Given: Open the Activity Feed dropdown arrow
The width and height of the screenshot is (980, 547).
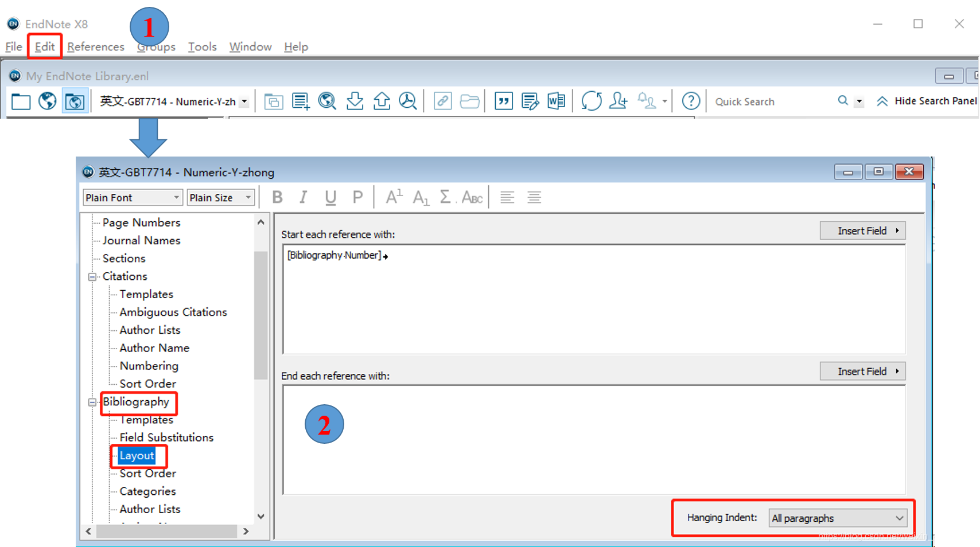Looking at the screenshot, I should coord(664,101).
